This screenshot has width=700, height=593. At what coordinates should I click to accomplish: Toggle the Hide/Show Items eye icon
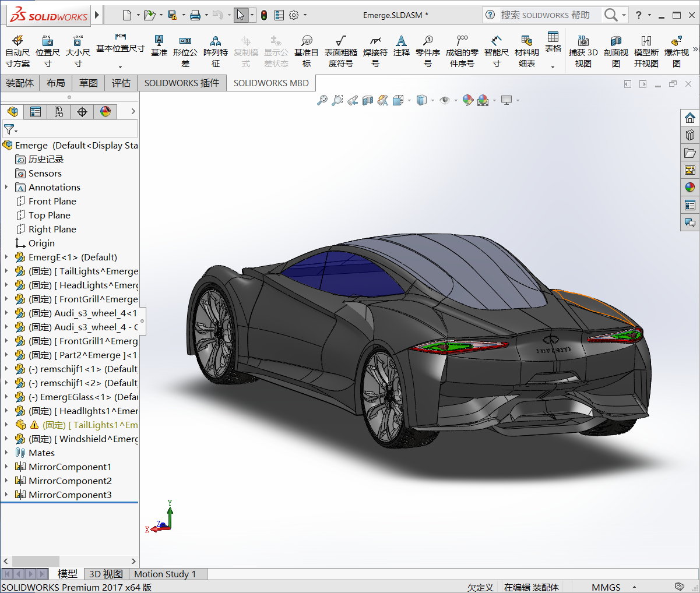[x=445, y=100]
